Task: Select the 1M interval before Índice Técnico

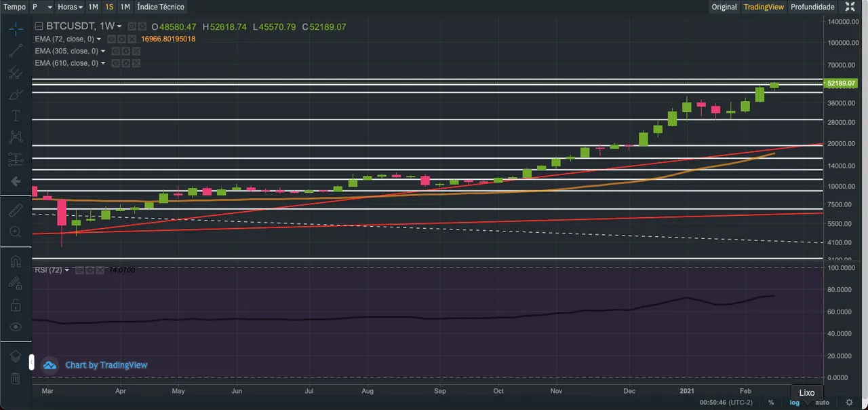Action: coord(125,7)
